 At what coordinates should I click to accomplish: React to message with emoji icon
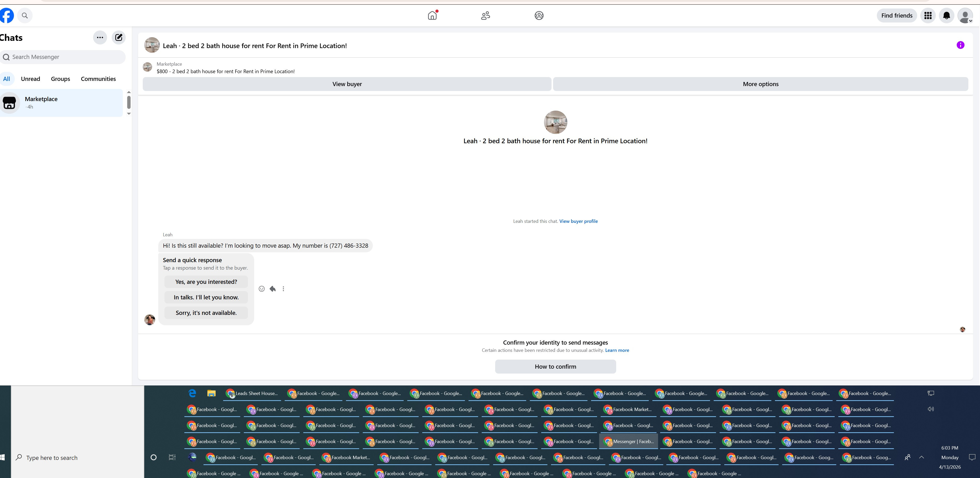click(261, 289)
